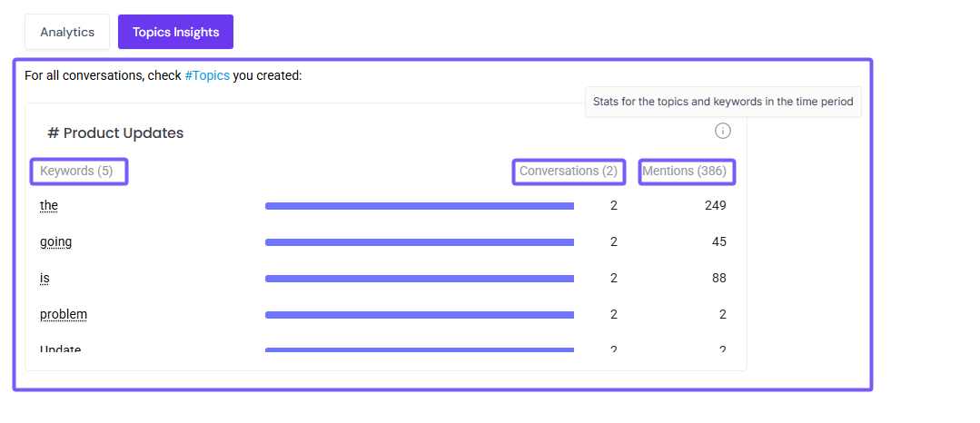
Task: Click the bar in the "is" row
Action: click(419, 279)
